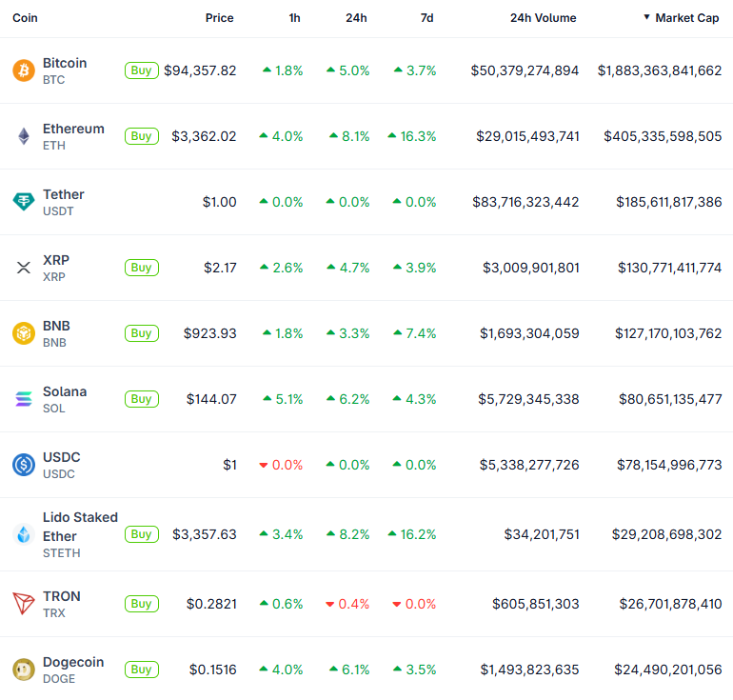
Task: Open the Solana coin name link
Action: 65,391
